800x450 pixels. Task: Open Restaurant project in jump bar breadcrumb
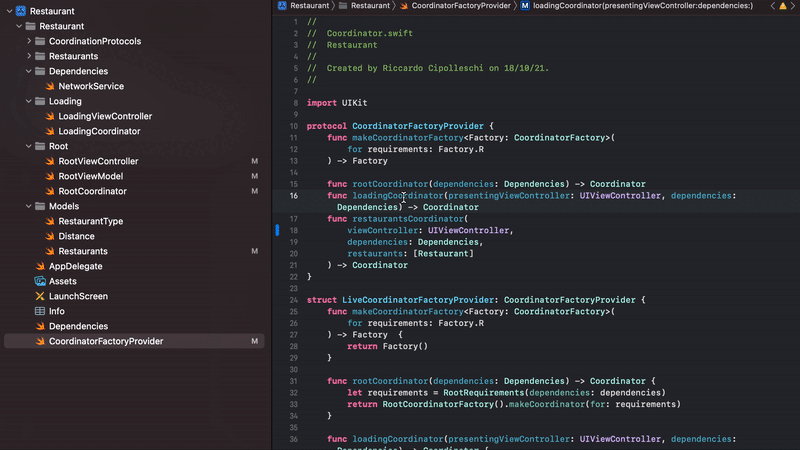pos(304,6)
